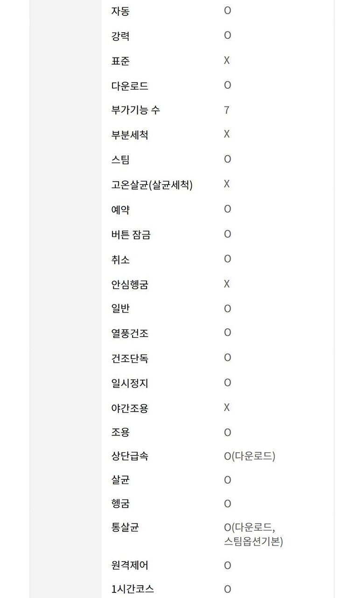364x598 pixels.
Task: Click the value 7 for 부가기능 수
Action: [x=227, y=110]
